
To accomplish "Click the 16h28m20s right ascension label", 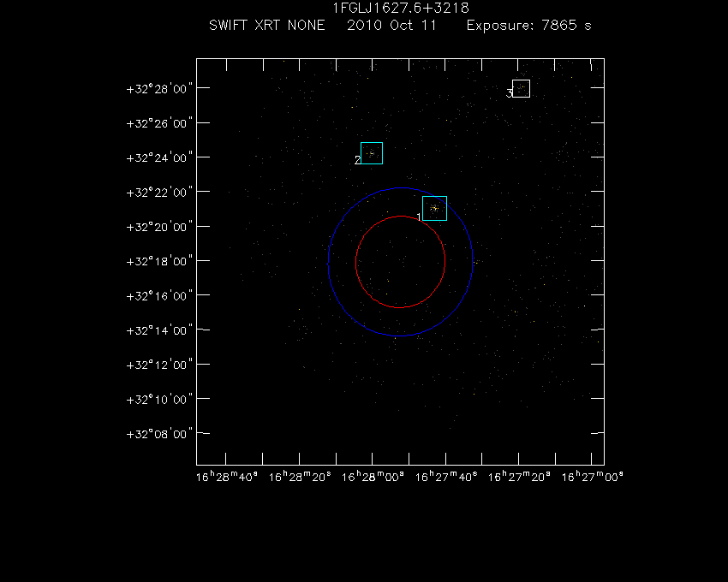I will (300, 477).
